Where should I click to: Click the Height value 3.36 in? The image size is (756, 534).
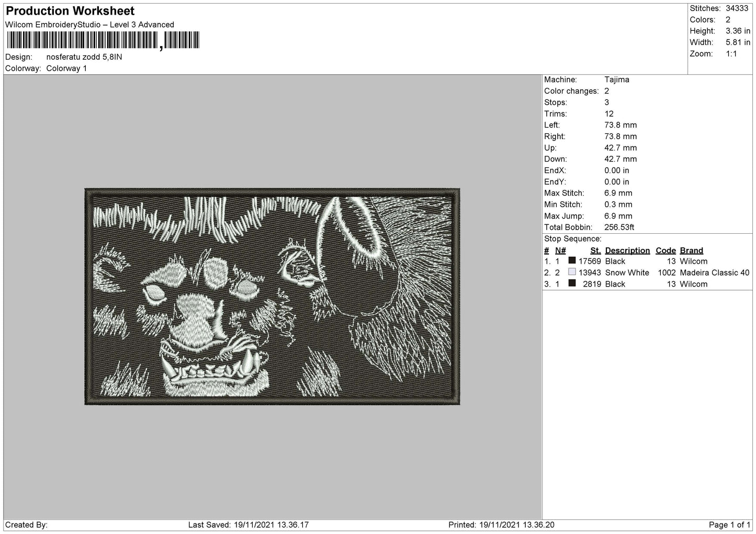[738, 31]
